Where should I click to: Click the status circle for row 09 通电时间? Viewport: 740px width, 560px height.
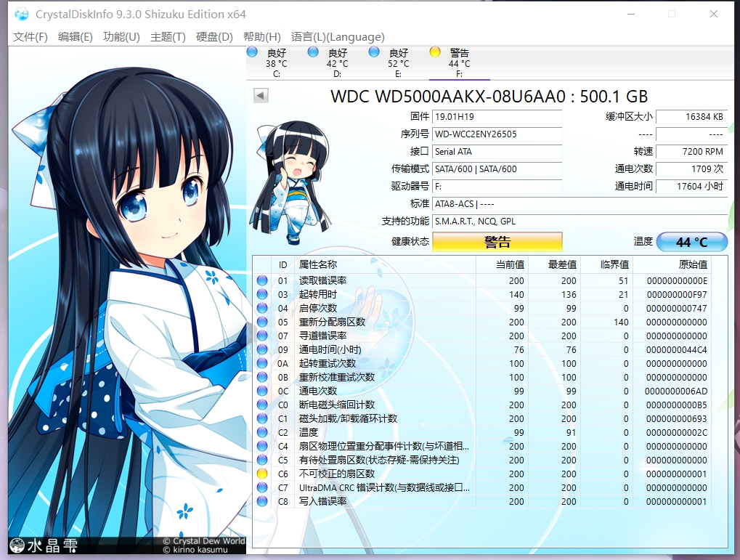pos(262,349)
